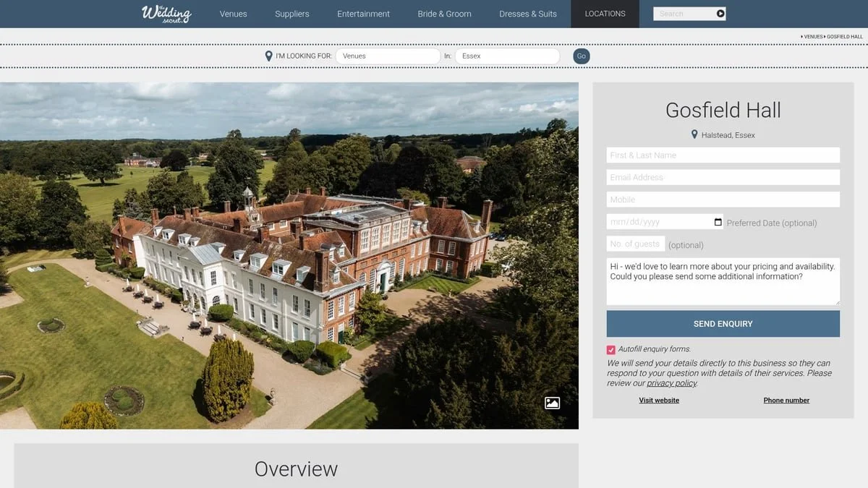Open the Essex location dropdown field
The height and width of the screenshot is (488, 868).
click(507, 56)
